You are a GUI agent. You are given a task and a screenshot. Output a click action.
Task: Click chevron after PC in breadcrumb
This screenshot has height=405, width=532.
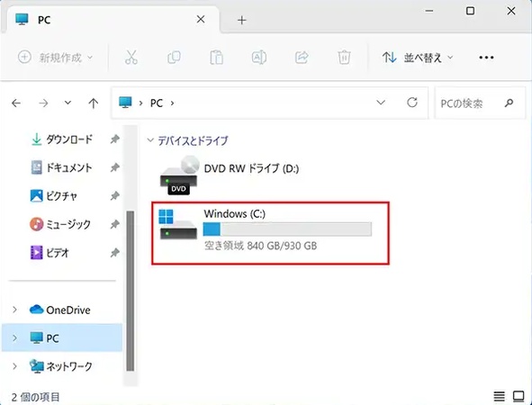coord(172,103)
